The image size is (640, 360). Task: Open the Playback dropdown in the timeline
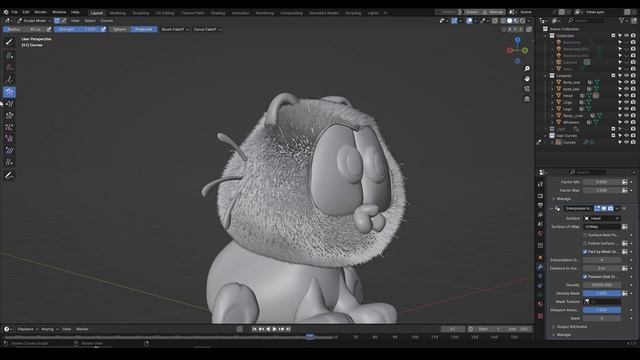click(x=27, y=329)
